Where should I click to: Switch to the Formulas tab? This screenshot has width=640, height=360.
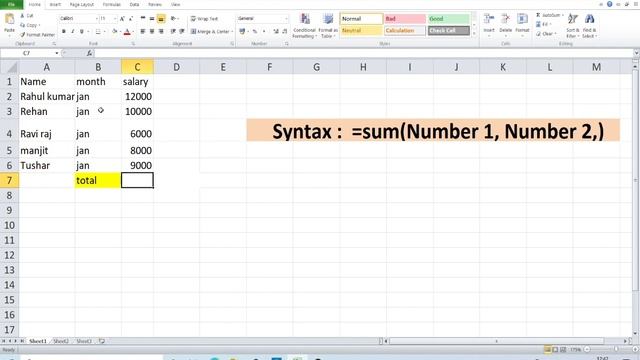(x=111, y=4)
